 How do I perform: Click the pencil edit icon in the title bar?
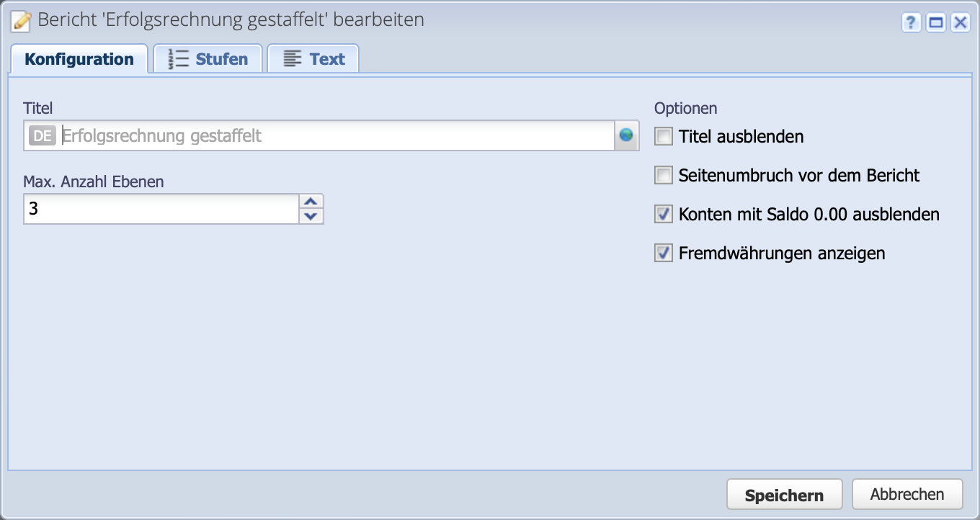point(19,20)
